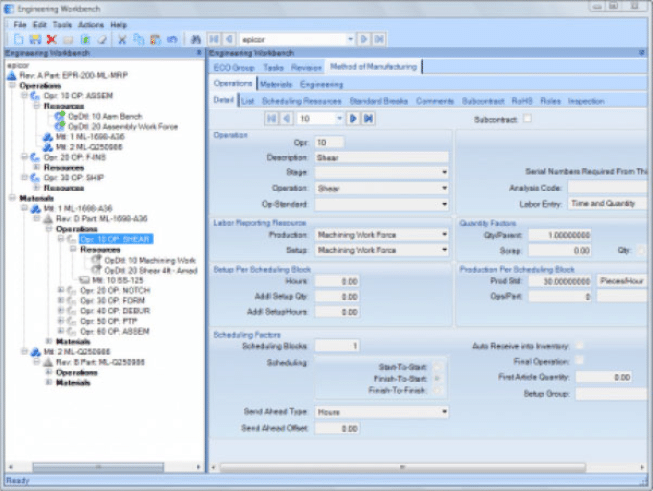Click the Cut scissors toolbar icon
Screen dimensions: 653x491
point(122,39)
